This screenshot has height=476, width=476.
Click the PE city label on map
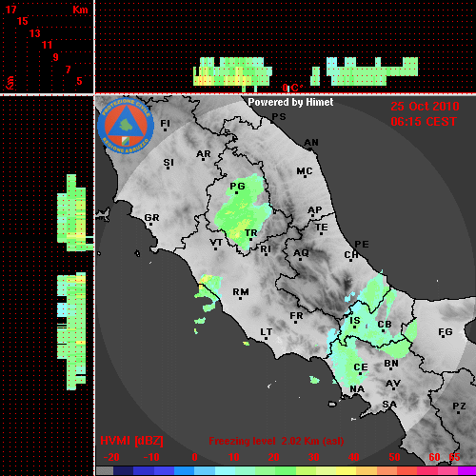(362, 245)
